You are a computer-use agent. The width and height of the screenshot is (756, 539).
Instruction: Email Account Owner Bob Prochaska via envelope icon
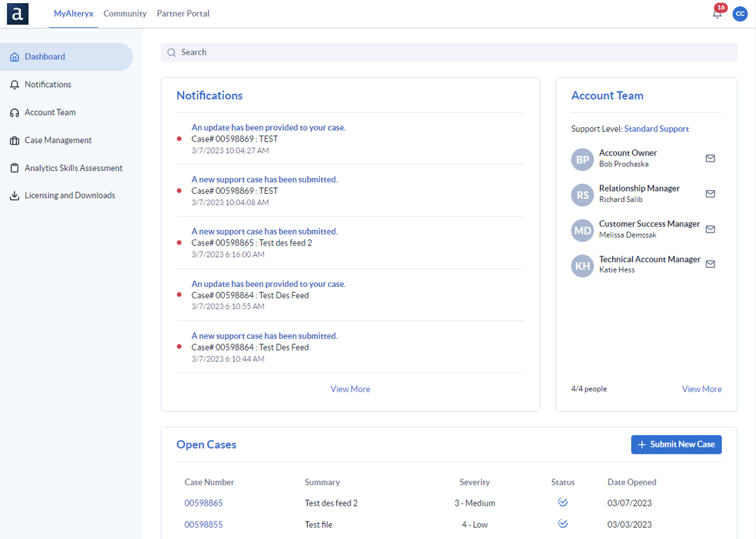pyautogui.click(x=710, y=158)
